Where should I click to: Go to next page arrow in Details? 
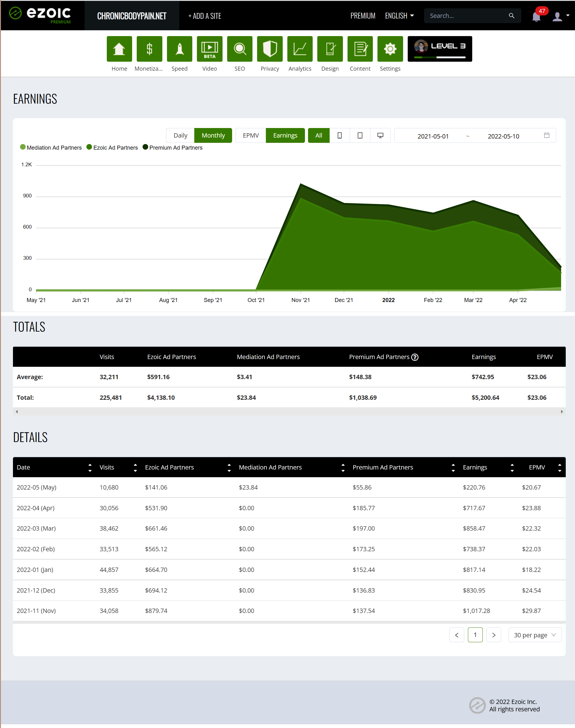pyautogui.click(x=494, y=635)
